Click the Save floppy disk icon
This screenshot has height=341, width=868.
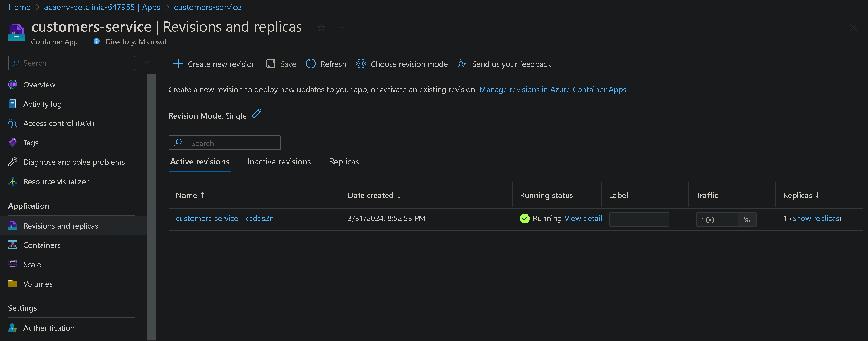tap(271, 63)
